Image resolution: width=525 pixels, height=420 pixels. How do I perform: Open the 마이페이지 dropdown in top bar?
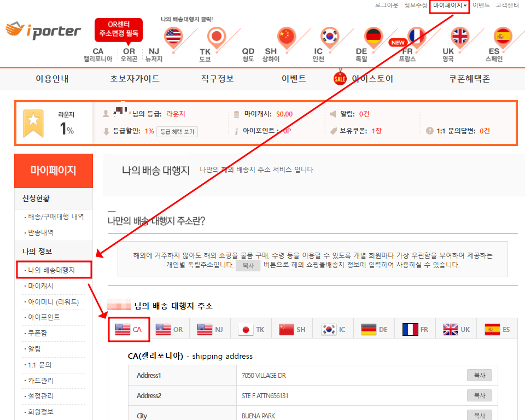[x=450, y=5]
